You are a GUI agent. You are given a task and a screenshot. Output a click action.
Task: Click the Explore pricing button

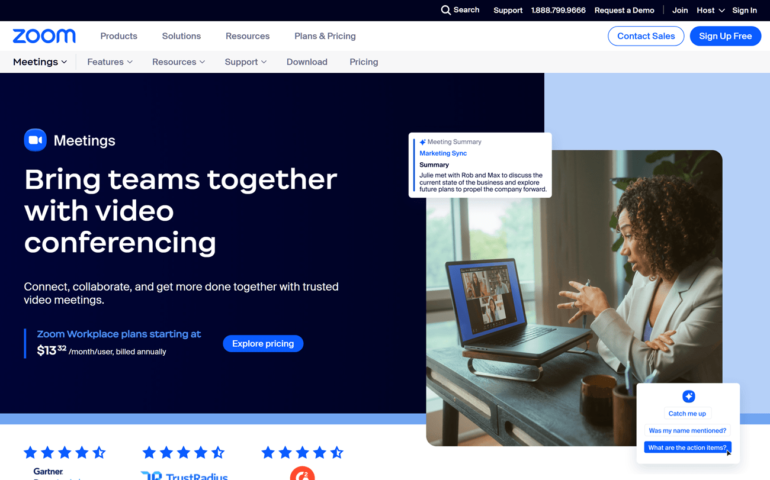(263, 344)
